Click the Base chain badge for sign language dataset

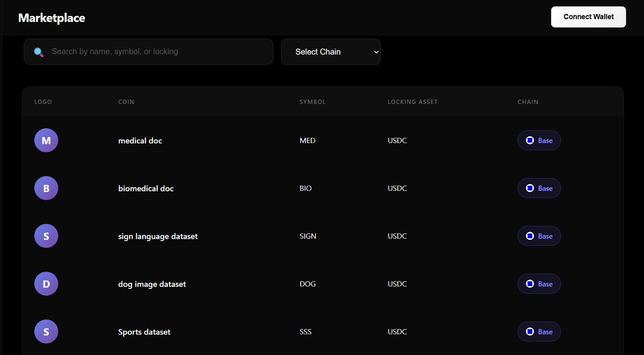[x=539, y=236]
